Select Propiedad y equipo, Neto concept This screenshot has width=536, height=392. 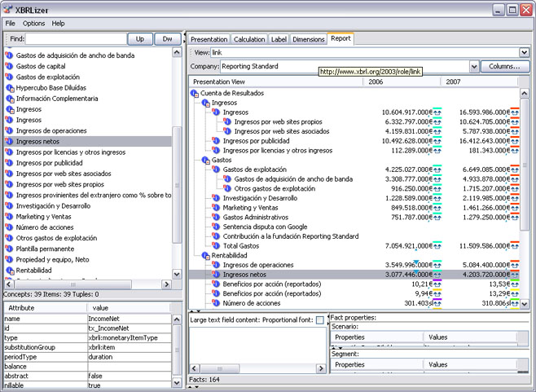(88, 260)
